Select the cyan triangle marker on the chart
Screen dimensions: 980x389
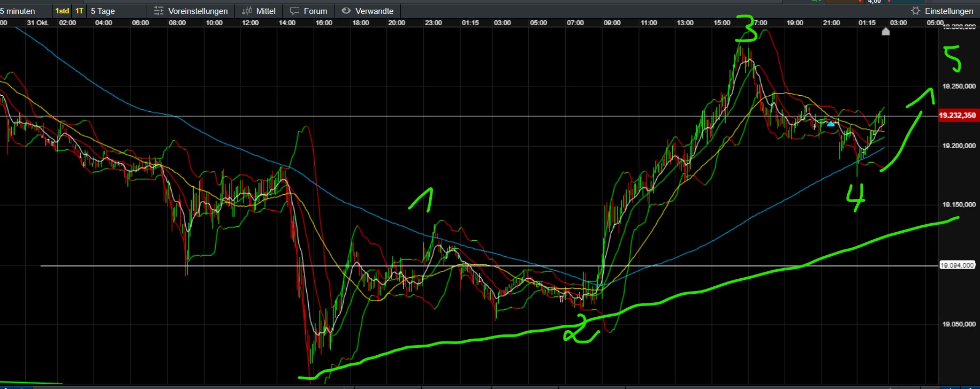pos(830,124)
